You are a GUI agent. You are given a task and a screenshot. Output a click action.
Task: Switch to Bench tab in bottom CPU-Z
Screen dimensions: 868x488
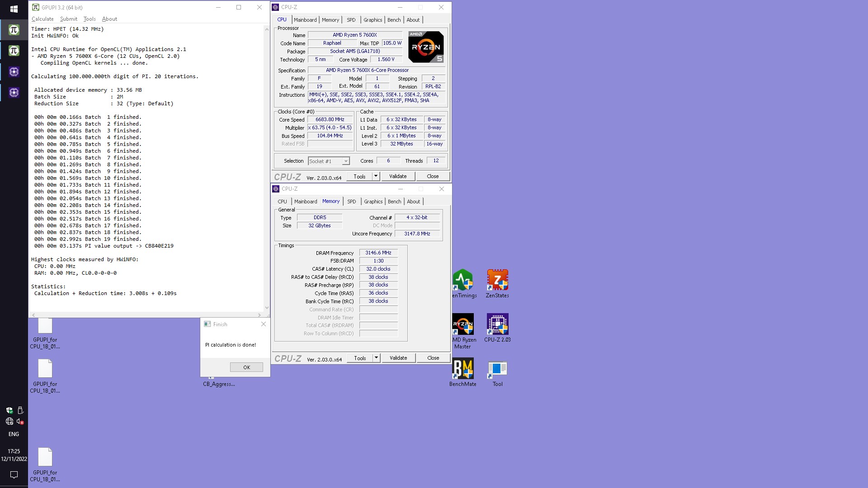(x=395, y=202)
